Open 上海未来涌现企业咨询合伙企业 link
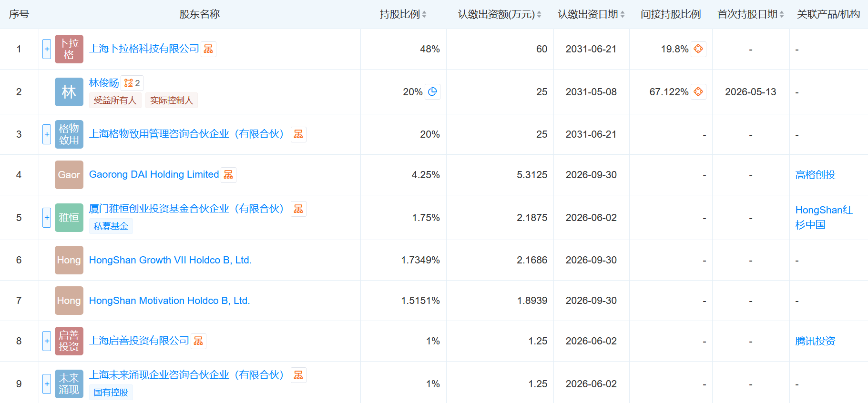The height and width of the screenshot is (403, 868). click(186, 375)
